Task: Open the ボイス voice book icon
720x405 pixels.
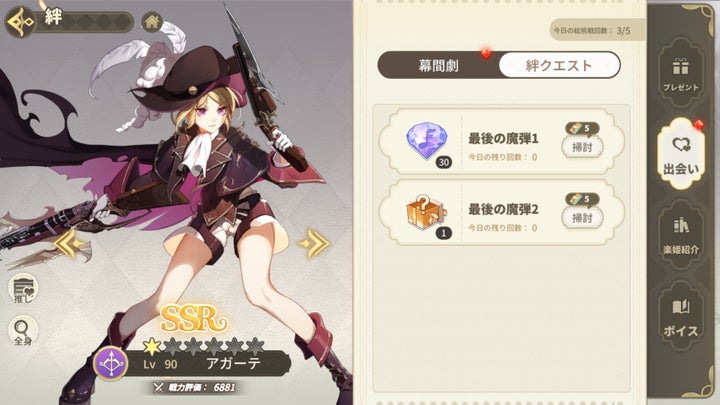Action: (x=681, y=318)
